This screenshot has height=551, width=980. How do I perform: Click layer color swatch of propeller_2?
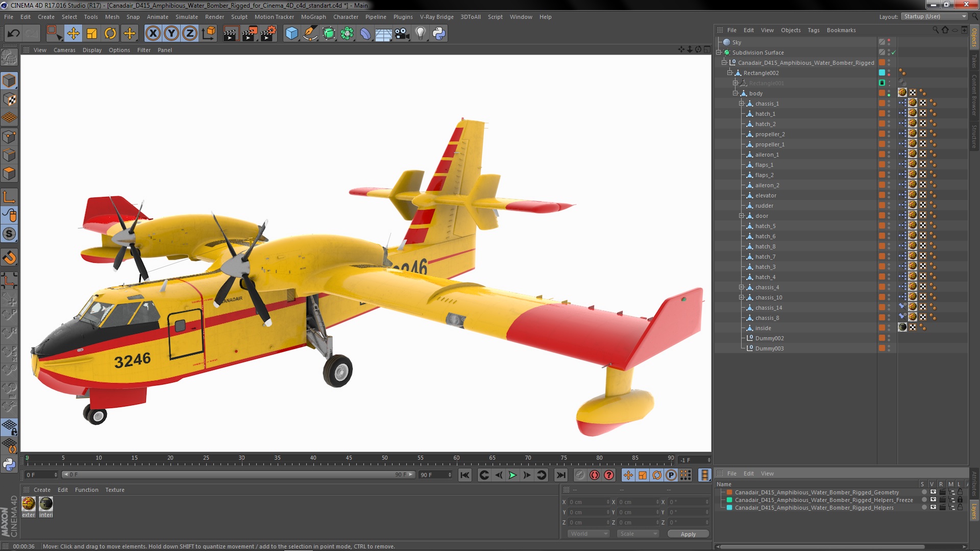881,134
